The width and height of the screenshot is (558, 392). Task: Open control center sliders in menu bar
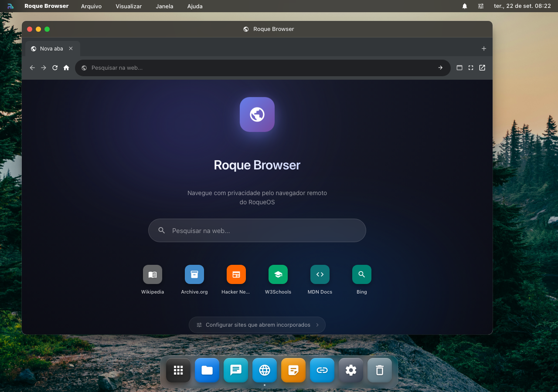481,6
